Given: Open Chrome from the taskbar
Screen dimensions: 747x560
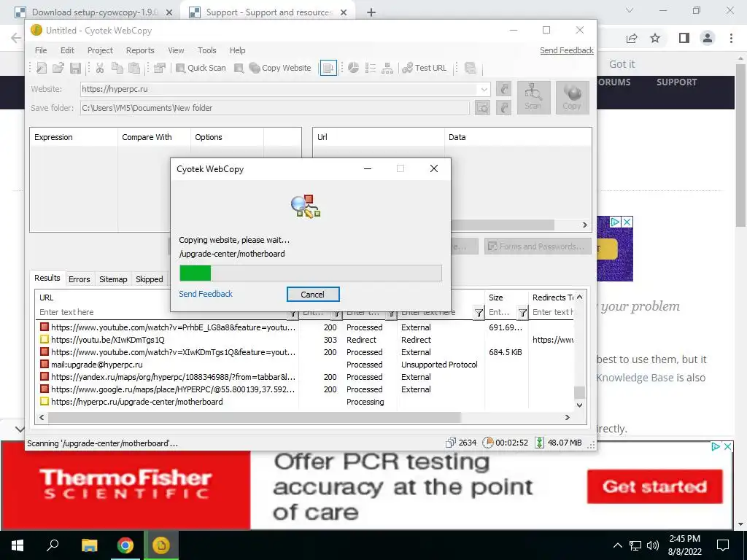Looking at the screenshot, I should coord(125,545).
